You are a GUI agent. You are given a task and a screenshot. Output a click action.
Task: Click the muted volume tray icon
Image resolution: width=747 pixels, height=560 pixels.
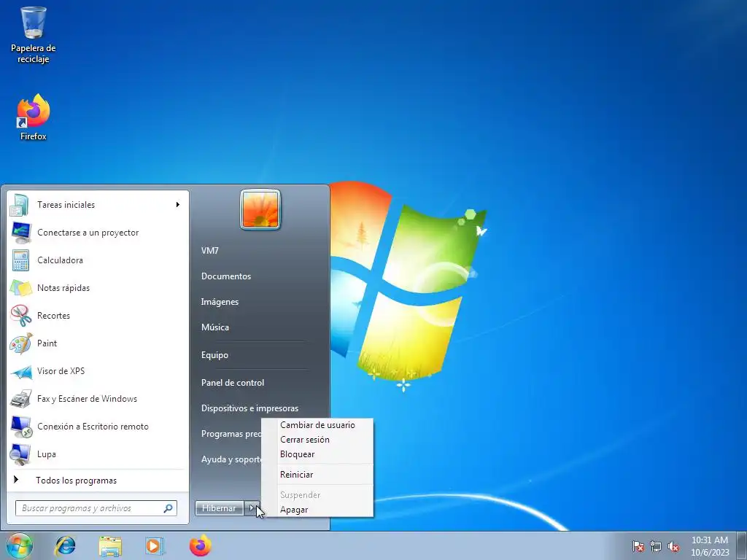(x=673, y=546)
